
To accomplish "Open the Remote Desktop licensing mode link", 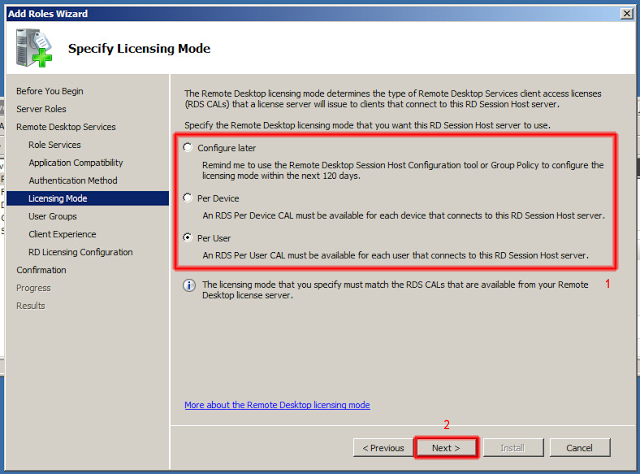I will pos(277,405).
